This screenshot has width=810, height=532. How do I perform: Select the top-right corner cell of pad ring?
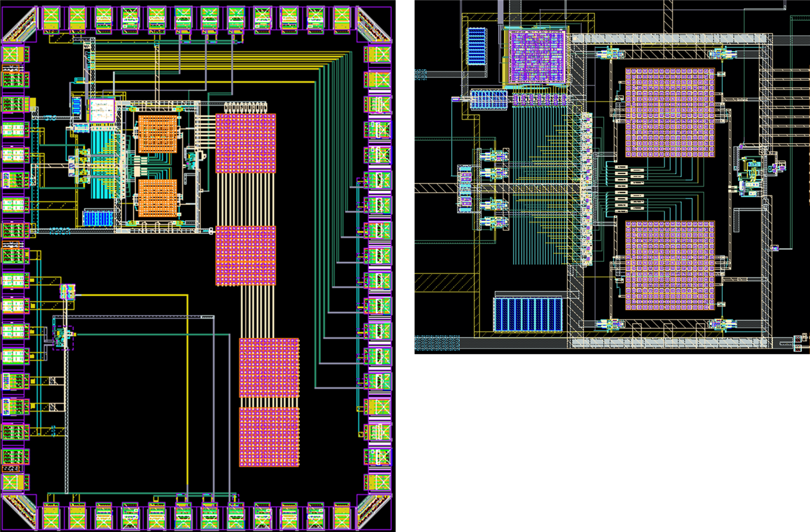pos(373,25)
